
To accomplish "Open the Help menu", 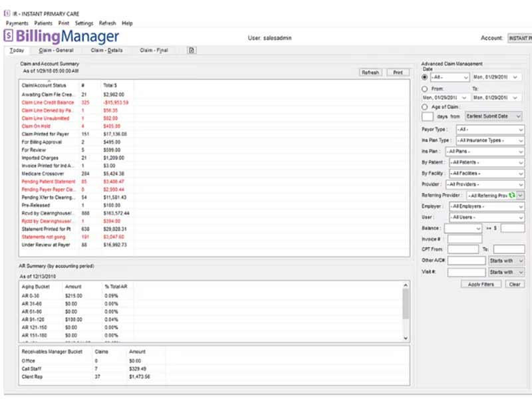I will (x=127, y=23).
